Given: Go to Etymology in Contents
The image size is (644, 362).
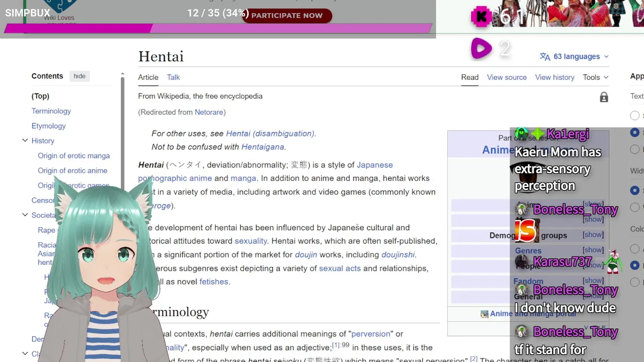Looking at the screenshot, I should 48,126.
